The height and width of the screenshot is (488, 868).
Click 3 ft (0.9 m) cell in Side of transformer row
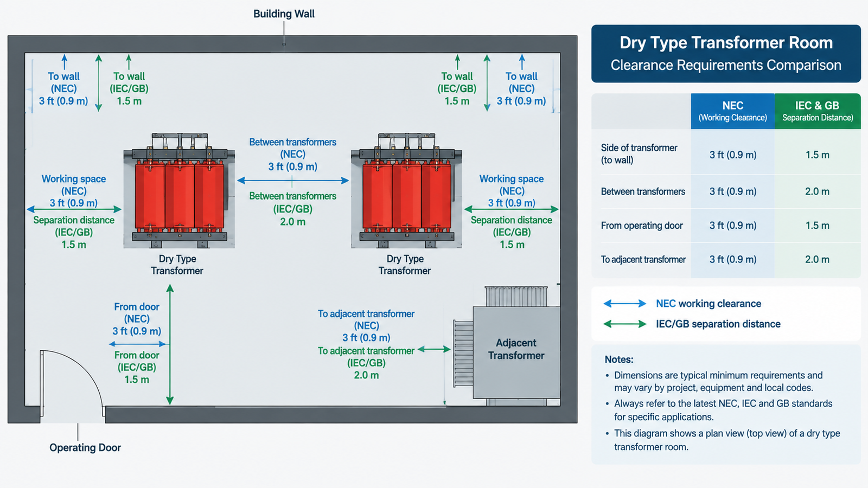732,155
